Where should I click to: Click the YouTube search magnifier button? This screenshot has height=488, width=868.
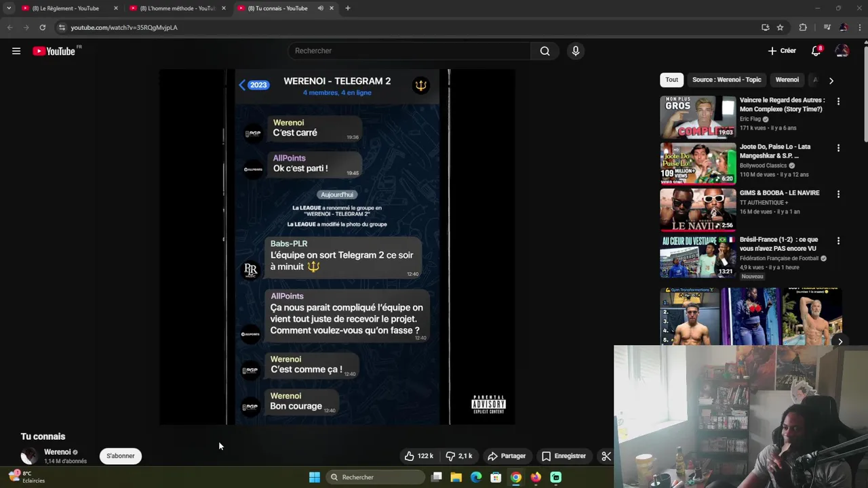545,51
